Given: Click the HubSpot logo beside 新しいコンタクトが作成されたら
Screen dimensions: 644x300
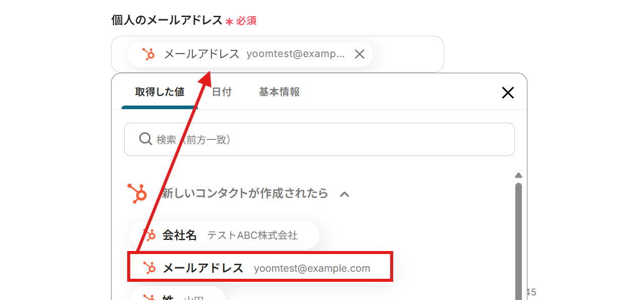Looking at the screenshot, I should click(x=137, y=193).
